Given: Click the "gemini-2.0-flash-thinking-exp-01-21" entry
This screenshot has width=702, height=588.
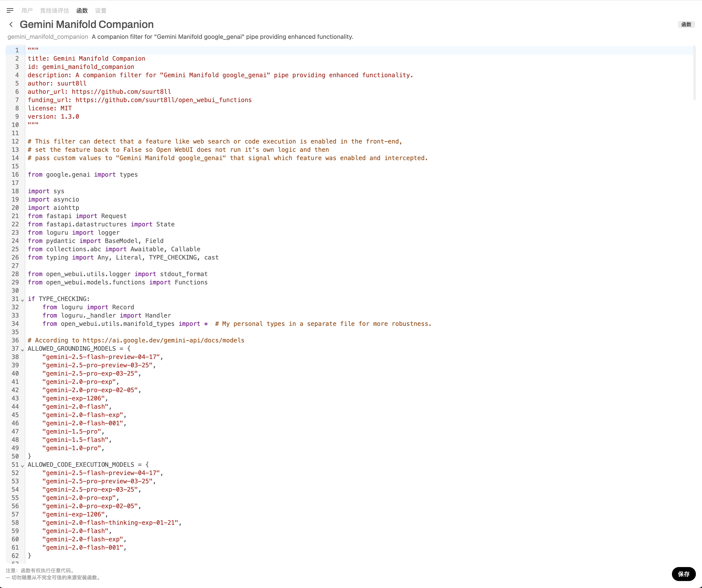Looking at the screenshot, I should click(x=112, y=523).
